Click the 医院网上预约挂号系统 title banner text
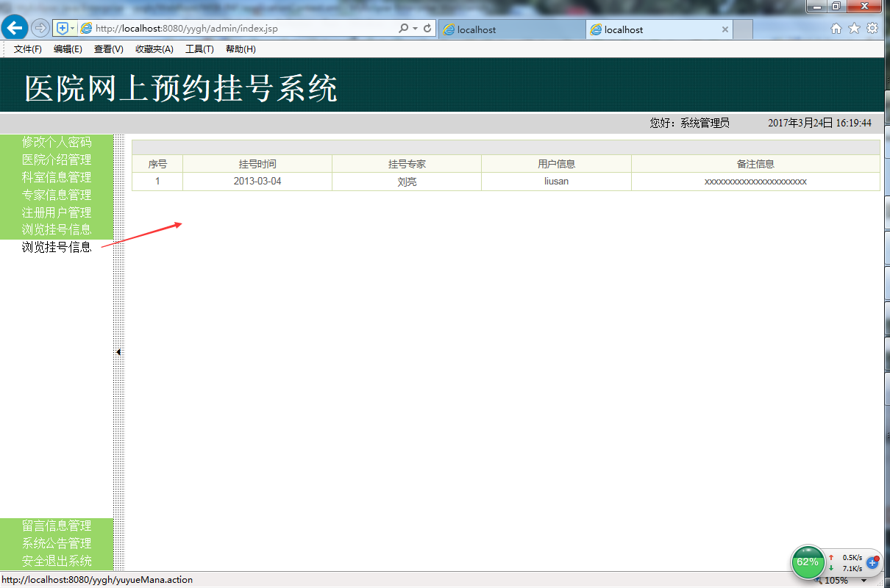 coord(181,89)
